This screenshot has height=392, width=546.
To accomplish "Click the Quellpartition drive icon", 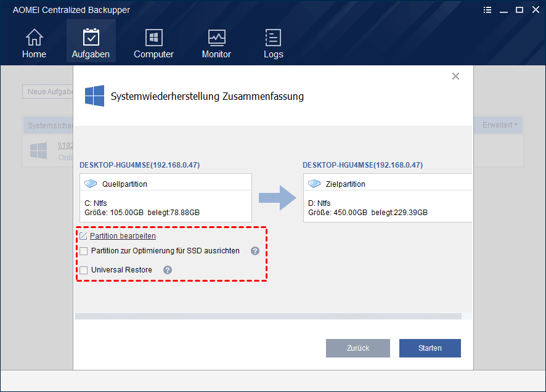I will [x=91, y=184].
